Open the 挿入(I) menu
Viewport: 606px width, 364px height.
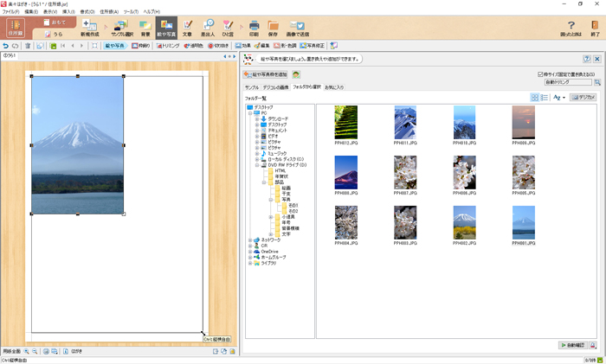point(68,11)
